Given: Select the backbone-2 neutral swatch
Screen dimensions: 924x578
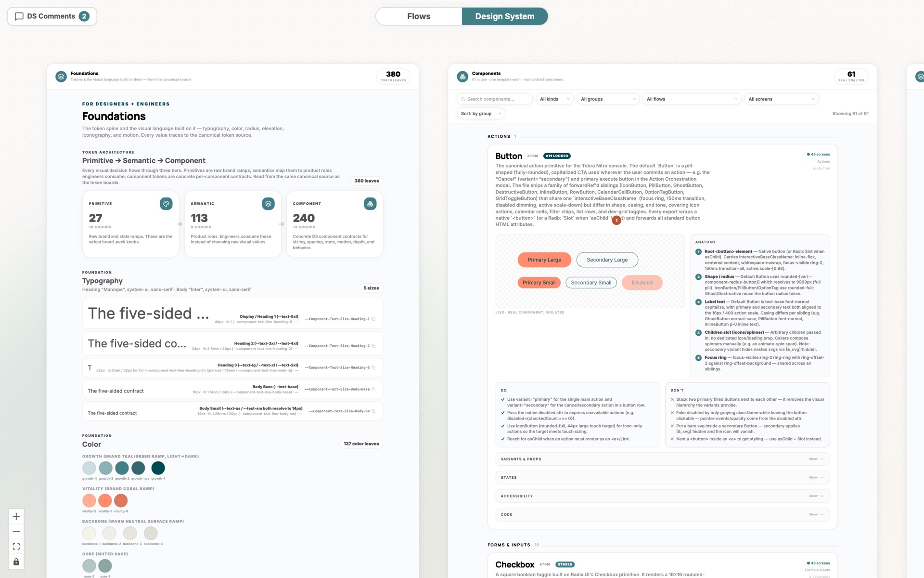Looking at the screenshot, I should [x=109, y=533].
